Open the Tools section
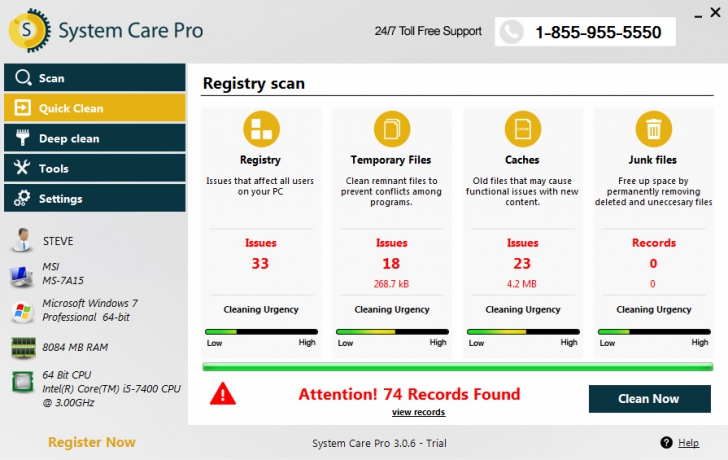Image resolution: width=728 pixels, height=460 pixels. 95,168
